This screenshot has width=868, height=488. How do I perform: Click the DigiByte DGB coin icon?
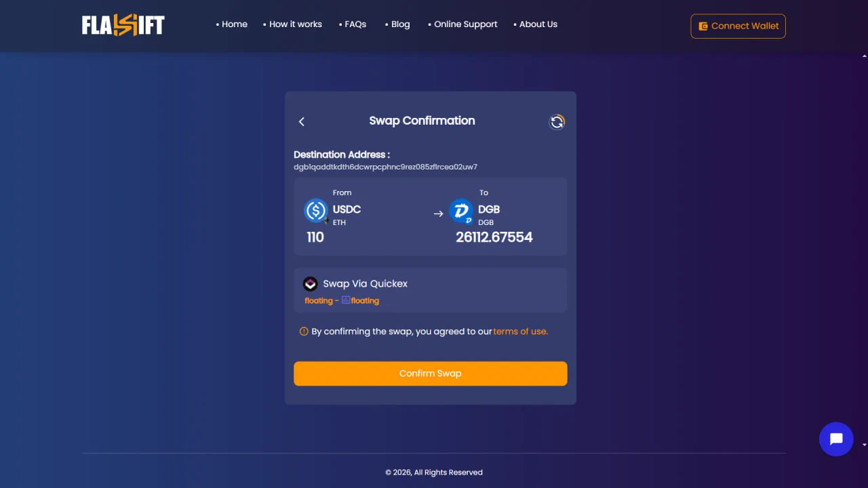[x=462, y=211]
